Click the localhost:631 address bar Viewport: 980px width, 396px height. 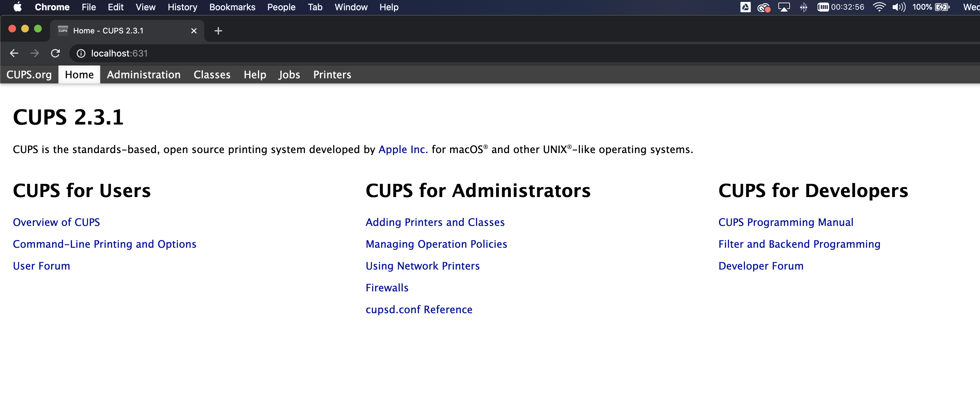coord(266,53)
